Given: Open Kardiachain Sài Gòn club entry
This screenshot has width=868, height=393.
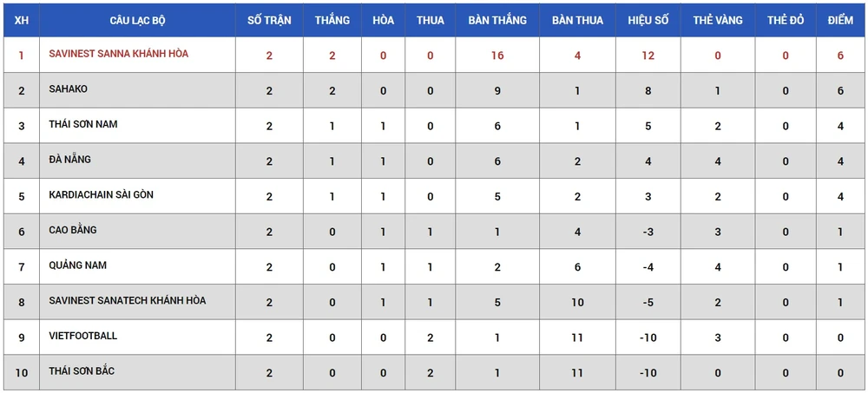Looking at the screenshot, I should point(102,195).
